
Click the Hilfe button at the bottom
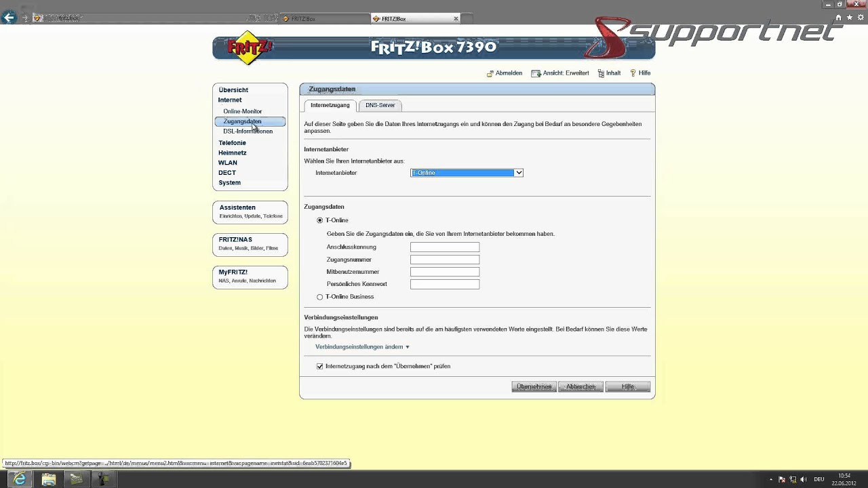[x=627, y=386]
